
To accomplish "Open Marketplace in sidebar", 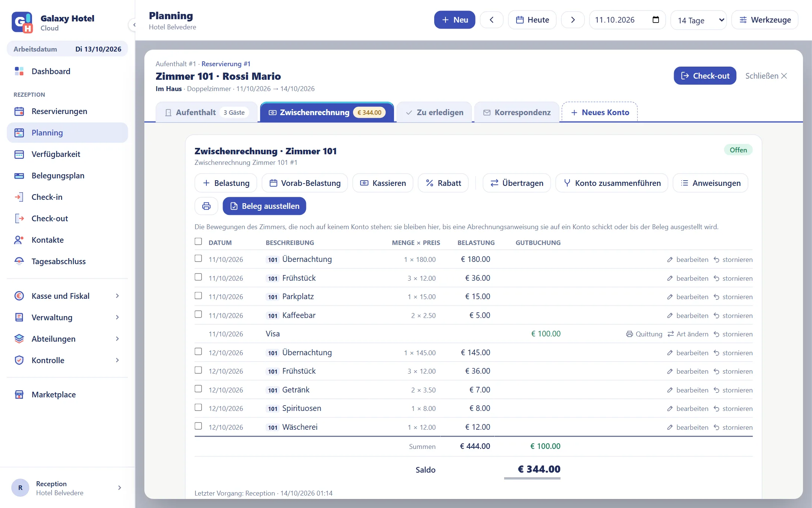I will (x=67, y=395).
